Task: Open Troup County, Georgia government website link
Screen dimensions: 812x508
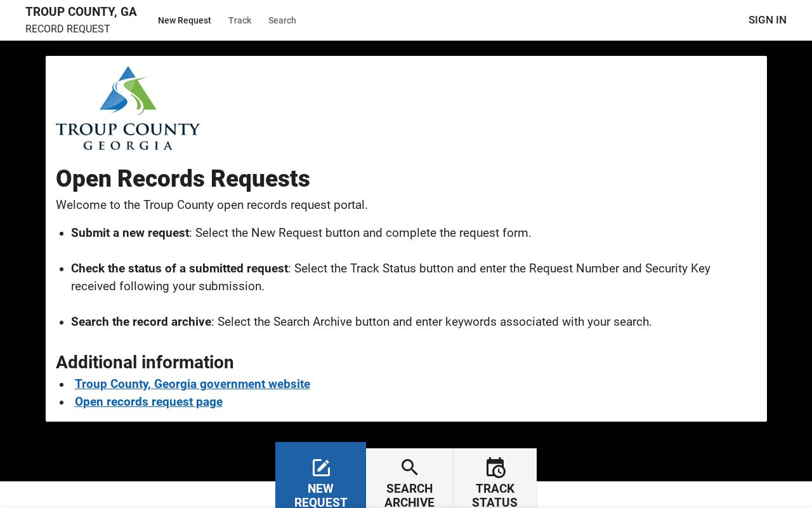Action: tap(192, 384)
